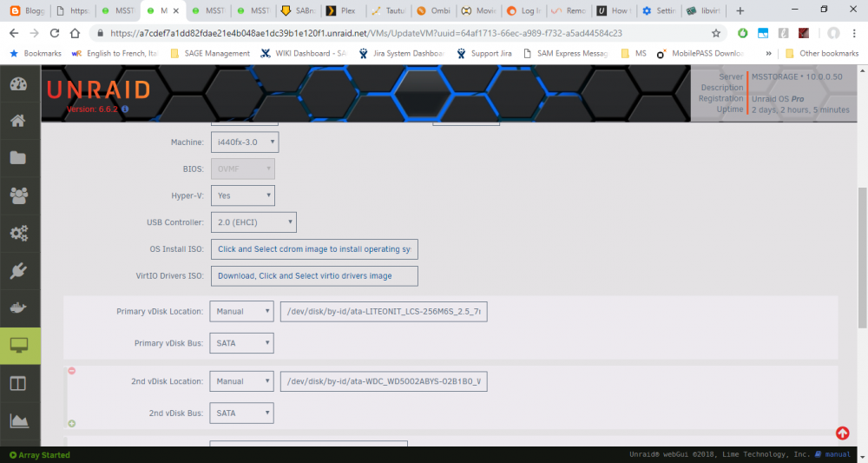868x463 pixels.
Task: Click the version info icon beside 6.6.2
Action: click(125, 109)
